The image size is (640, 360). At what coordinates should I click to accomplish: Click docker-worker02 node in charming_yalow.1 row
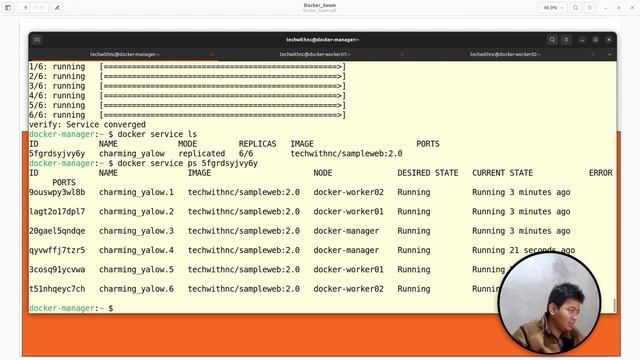tap(349, 192)
